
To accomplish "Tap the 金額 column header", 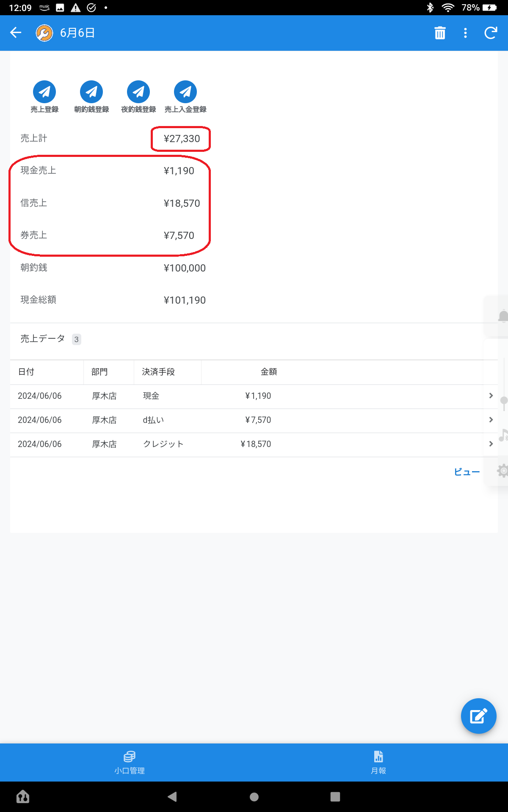I will tap(268, 372).
